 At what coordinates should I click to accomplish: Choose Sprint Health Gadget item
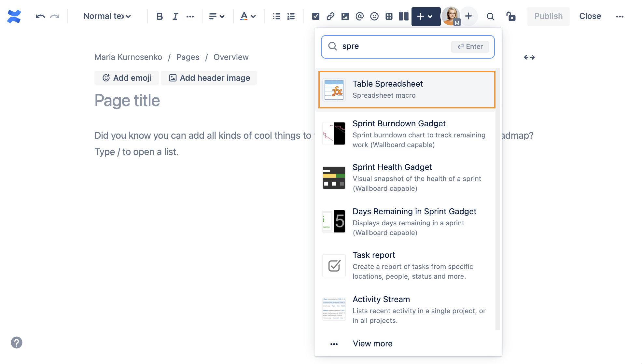407,177
